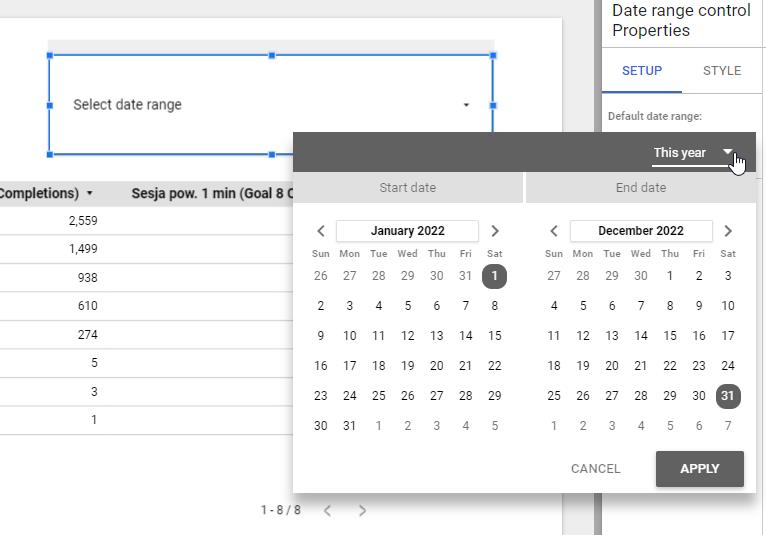Viewport: 766px width, 535px height.
Task: Switch to the SETUP tab
Action: (642, 71)
